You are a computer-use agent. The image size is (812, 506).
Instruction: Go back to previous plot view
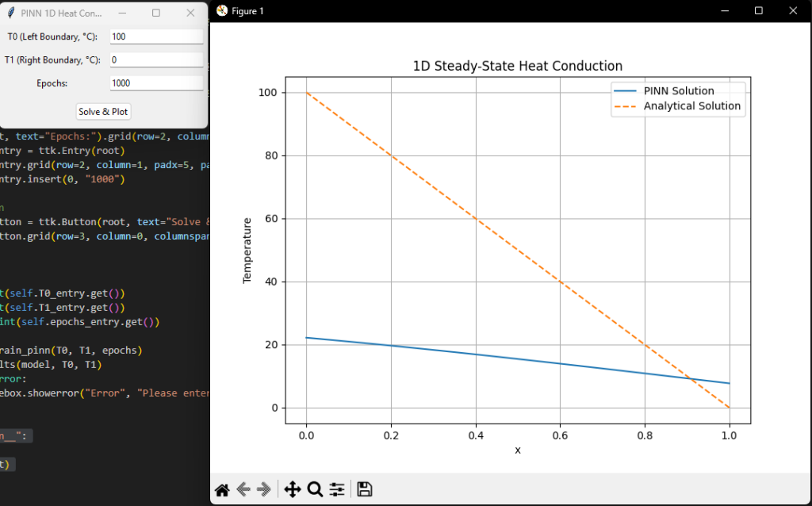click(243, 490)
